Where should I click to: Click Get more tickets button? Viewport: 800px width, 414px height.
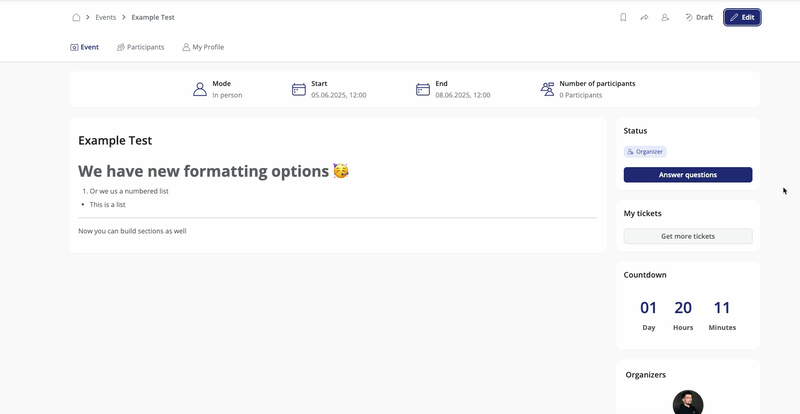687,236
